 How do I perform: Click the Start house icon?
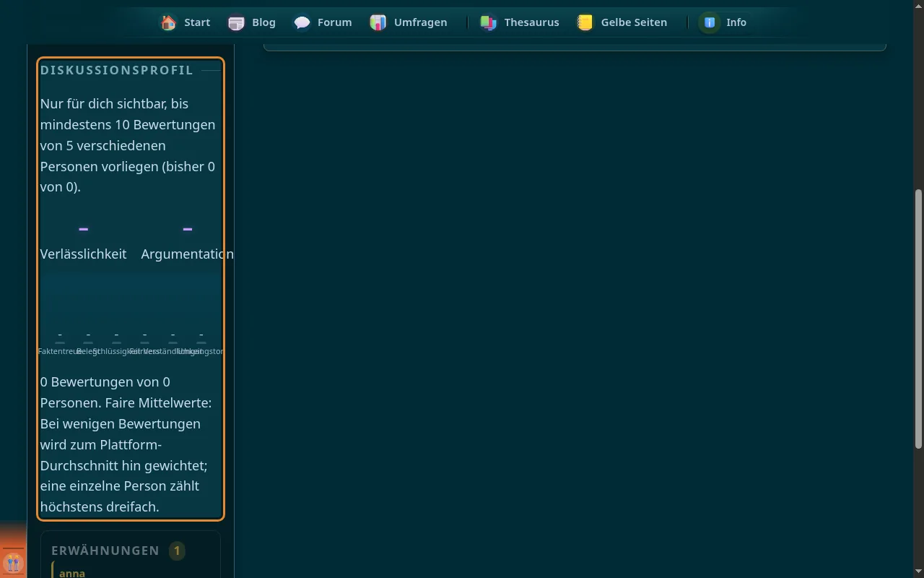[168, 22]
